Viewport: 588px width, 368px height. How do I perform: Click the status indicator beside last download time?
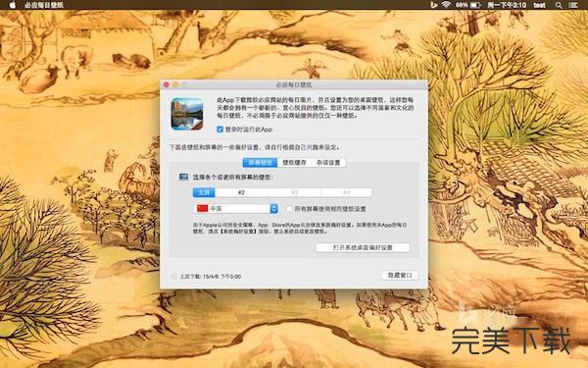point(174,277)
